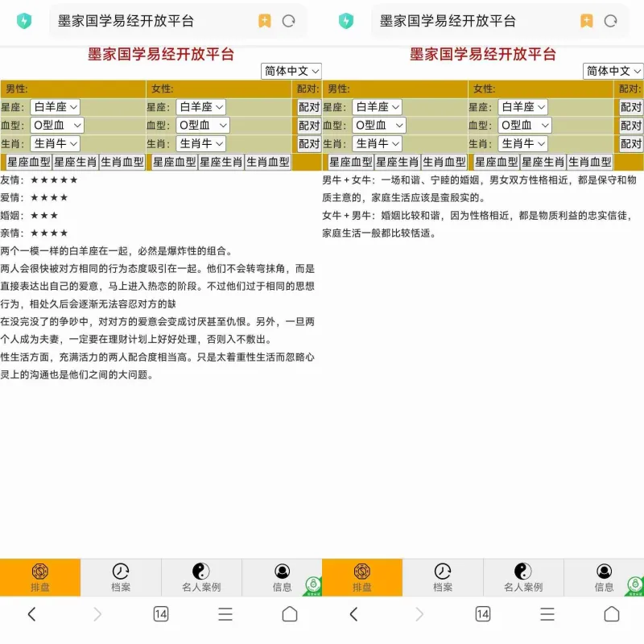Tap the bookmark icon in the left screen's address bar
This screenshot has height=644, width=644.
click(x=265, y=21)
